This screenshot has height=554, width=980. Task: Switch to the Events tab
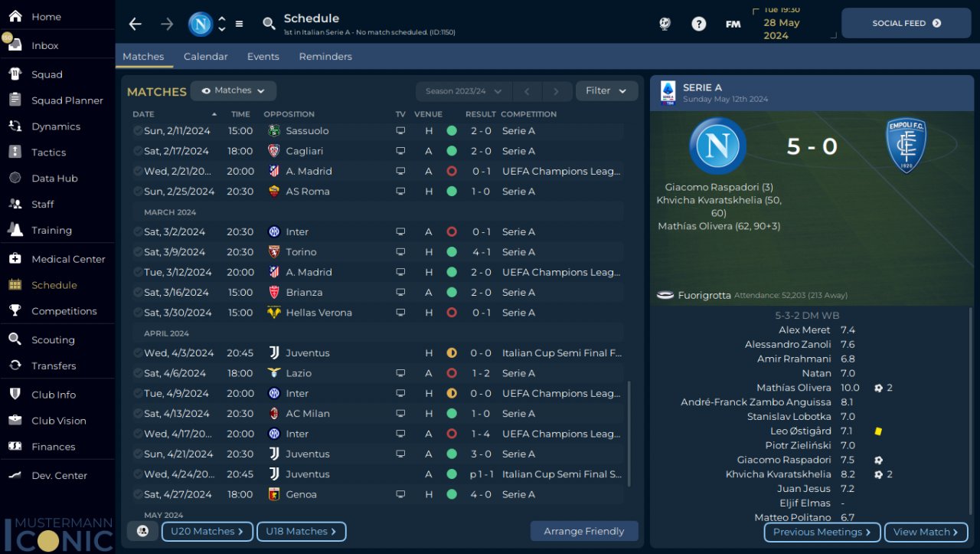pyautogui.click(x=263, y=57)
